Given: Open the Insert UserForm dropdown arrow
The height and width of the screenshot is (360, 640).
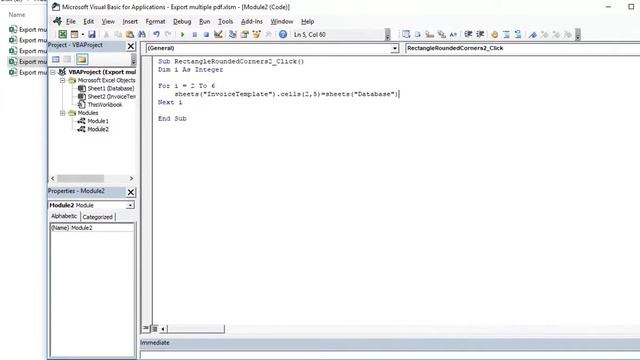Looking at the screenshot, I should (x=83, y=35).
